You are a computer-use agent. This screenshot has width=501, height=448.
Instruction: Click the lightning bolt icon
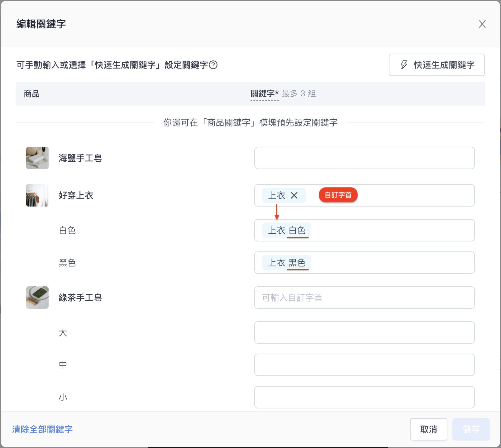[404, 65]
